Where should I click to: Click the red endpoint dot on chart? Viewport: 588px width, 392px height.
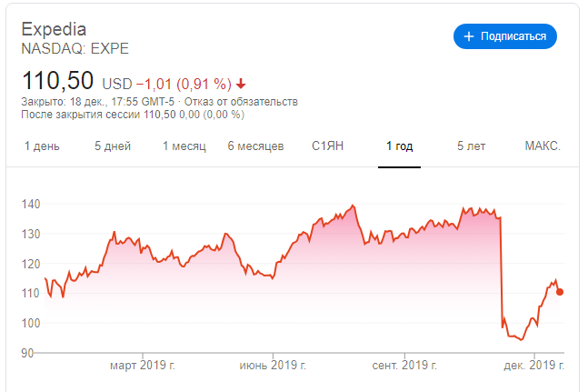[560, 292]
